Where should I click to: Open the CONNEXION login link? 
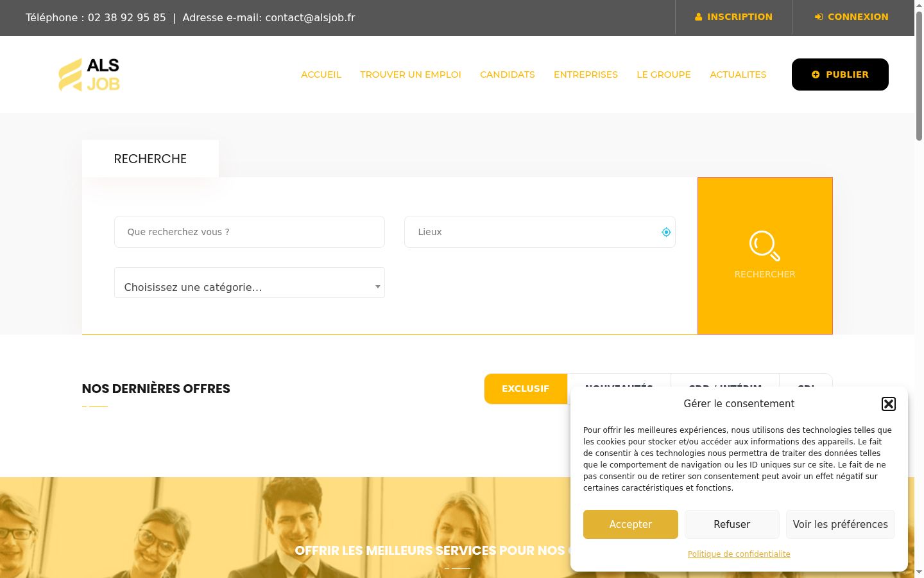(x=851, y=17)
